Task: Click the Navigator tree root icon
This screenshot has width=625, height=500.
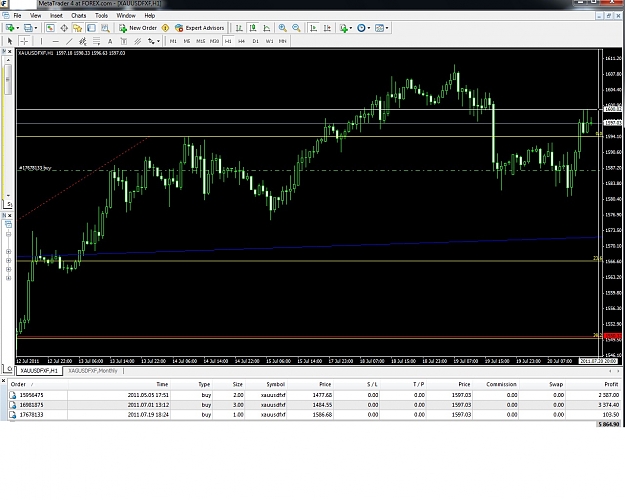Action: point(8,225)
